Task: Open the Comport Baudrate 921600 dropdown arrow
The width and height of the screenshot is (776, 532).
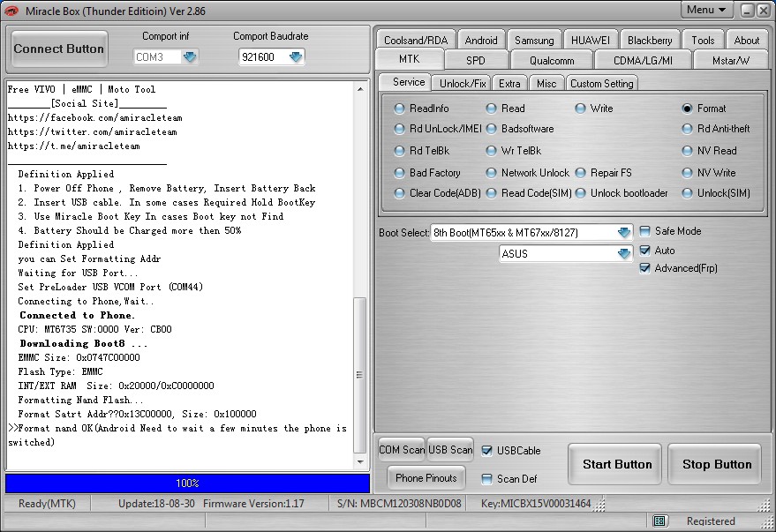Action: [296, 56]
